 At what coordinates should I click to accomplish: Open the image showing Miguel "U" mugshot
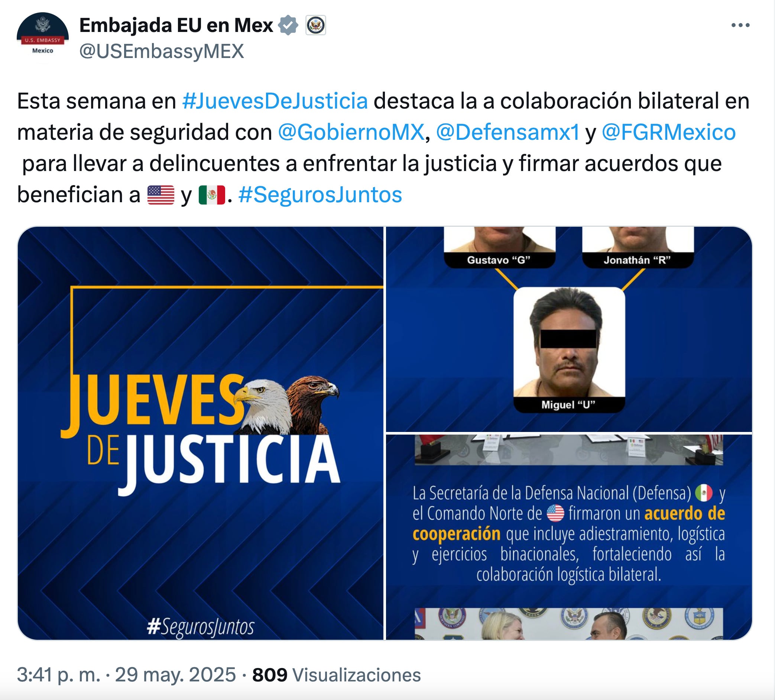(569, 329)
